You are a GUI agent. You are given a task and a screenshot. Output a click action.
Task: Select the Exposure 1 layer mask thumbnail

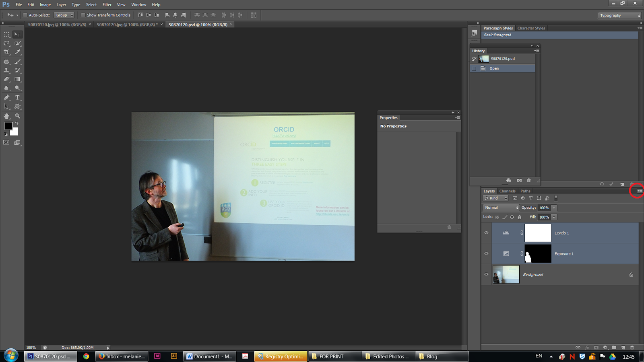click(x=538, y=254)
